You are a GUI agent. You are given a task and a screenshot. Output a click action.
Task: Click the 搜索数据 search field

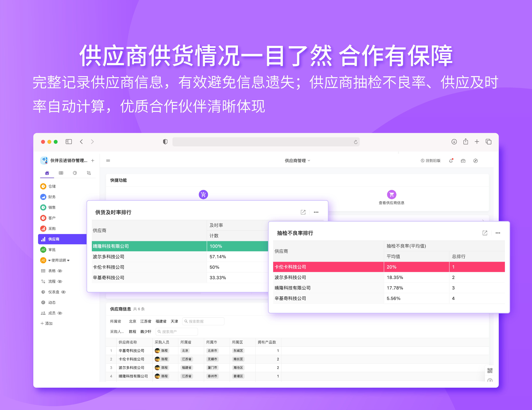click(203, 321)
